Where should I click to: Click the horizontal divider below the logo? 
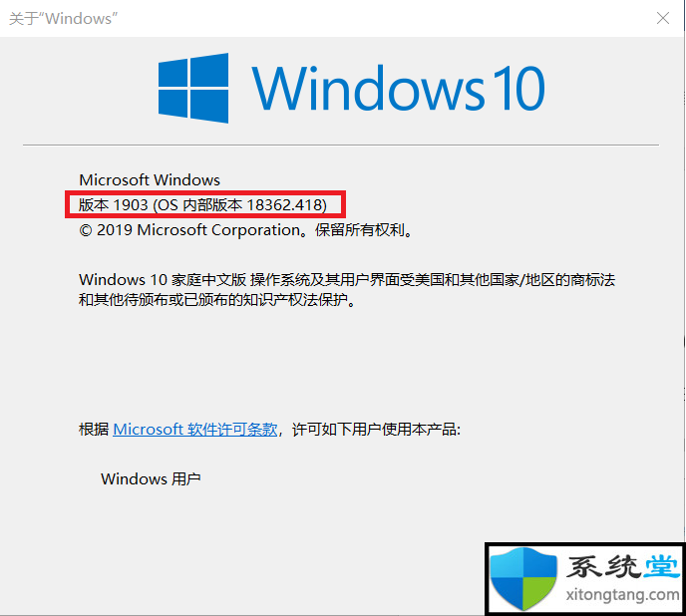[341, 145]
